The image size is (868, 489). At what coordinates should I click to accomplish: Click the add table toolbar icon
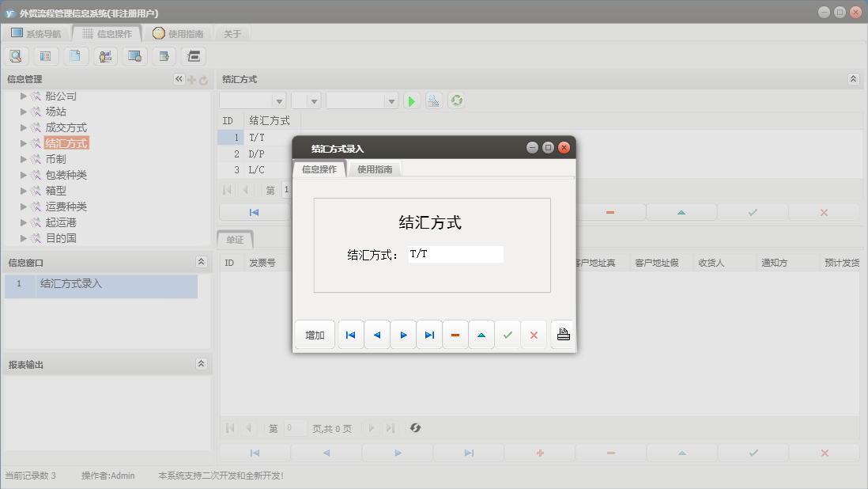click(164, 55)
